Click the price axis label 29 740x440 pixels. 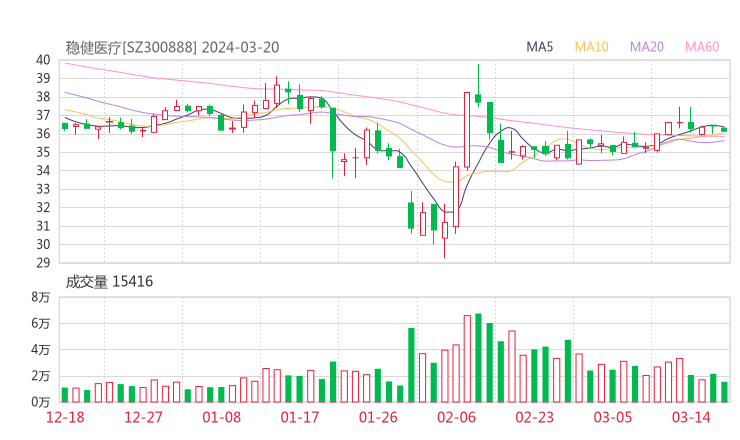43,262
